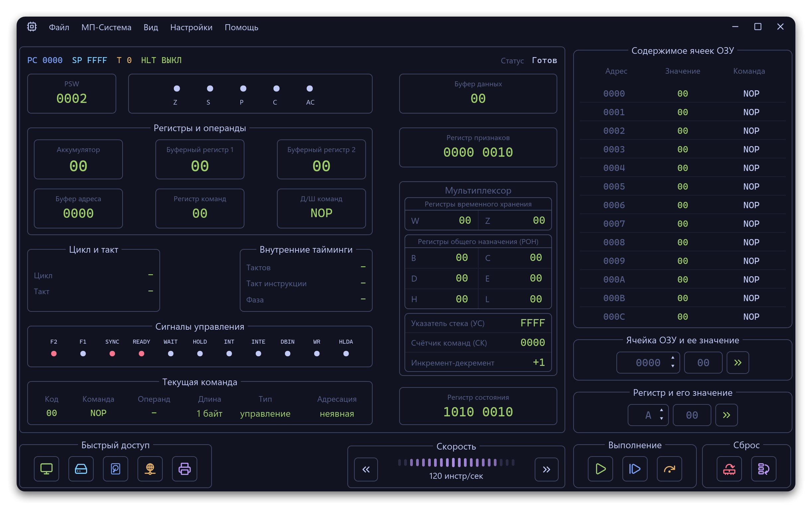The height and width of the screenshot is (508, 812).
Task: Click the Регистр признаков value 0000 0010
Action: [x=478, y=152]
